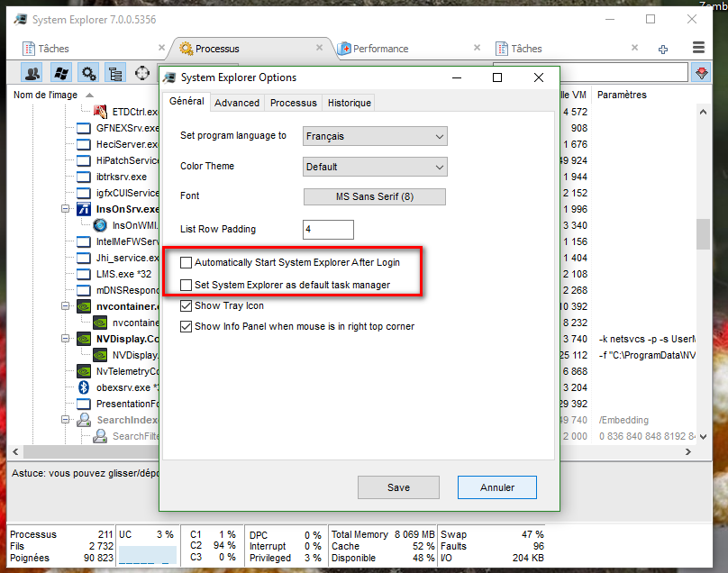
Task: Click the plus icon to add tab
Action: coord(663,49)
